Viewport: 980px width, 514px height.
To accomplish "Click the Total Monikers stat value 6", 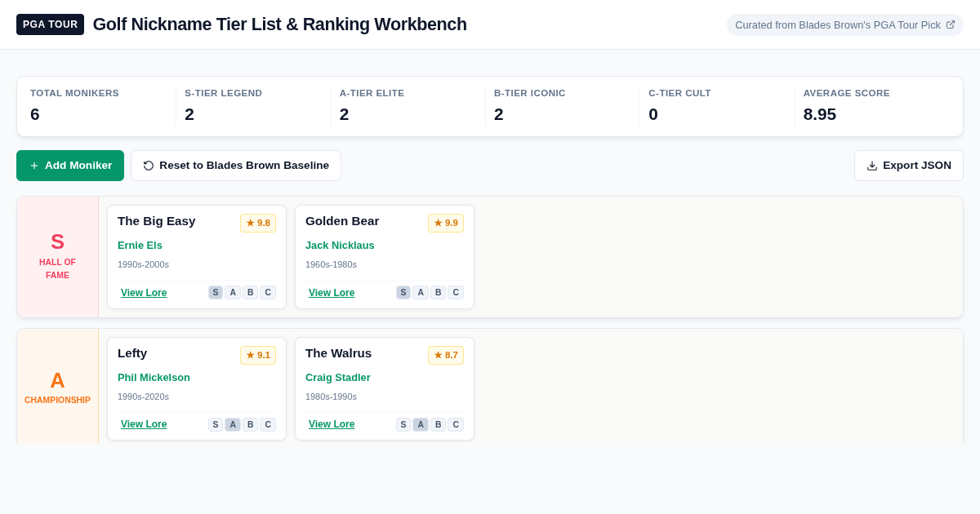I will 35,114.
